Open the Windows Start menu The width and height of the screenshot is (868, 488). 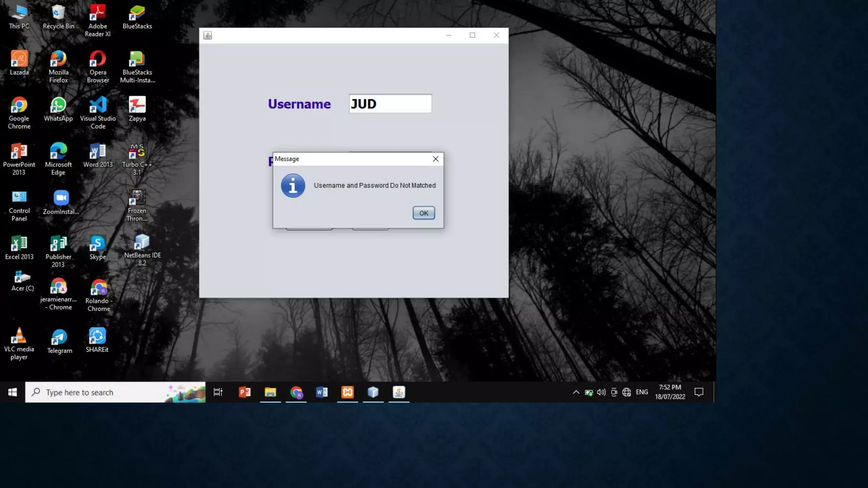pos(12,392)
